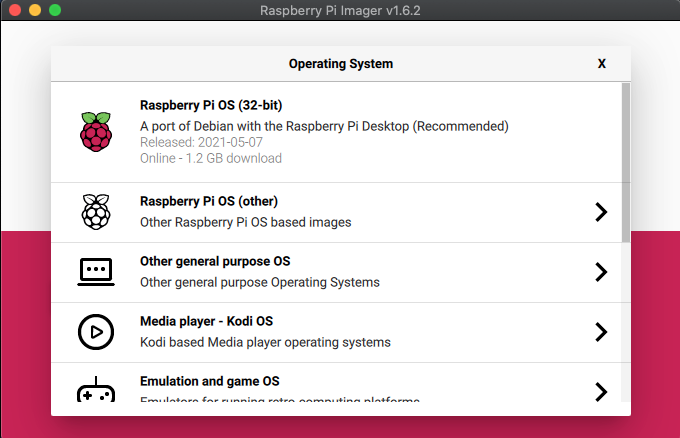Click 'Other general purpose Operating Systems' description
Viewport: 680px width, 438px height.
click(260, 282)
